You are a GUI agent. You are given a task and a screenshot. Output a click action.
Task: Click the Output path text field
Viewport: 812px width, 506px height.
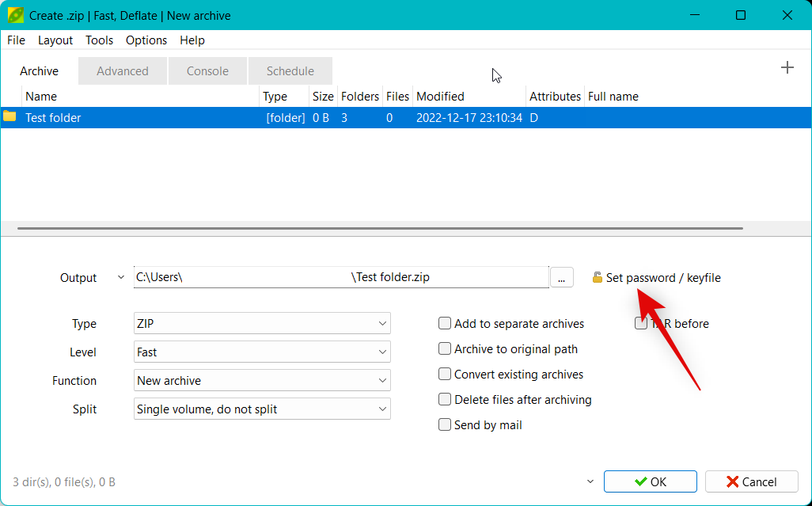click(340, 278)
